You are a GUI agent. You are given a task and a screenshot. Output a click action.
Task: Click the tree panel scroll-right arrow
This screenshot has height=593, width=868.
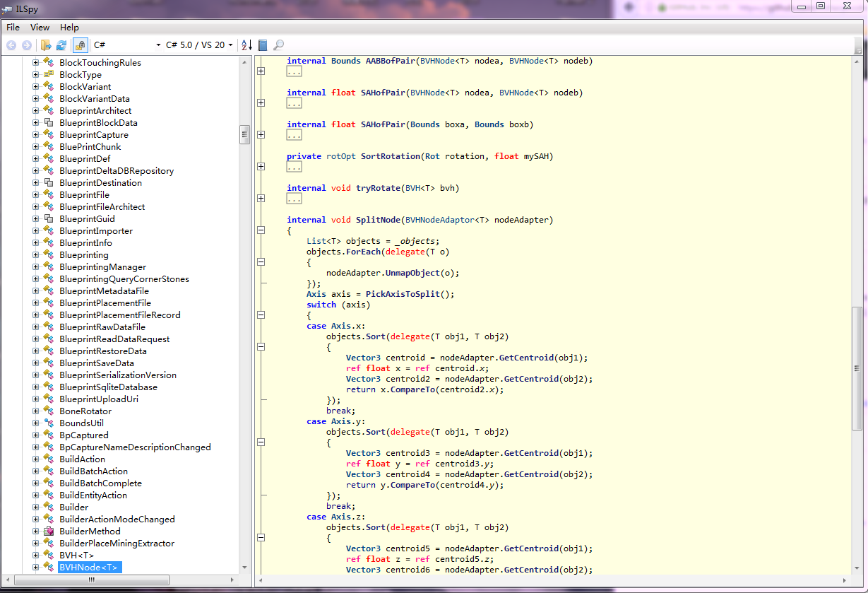pyautogui.click(x=234, y=580)
